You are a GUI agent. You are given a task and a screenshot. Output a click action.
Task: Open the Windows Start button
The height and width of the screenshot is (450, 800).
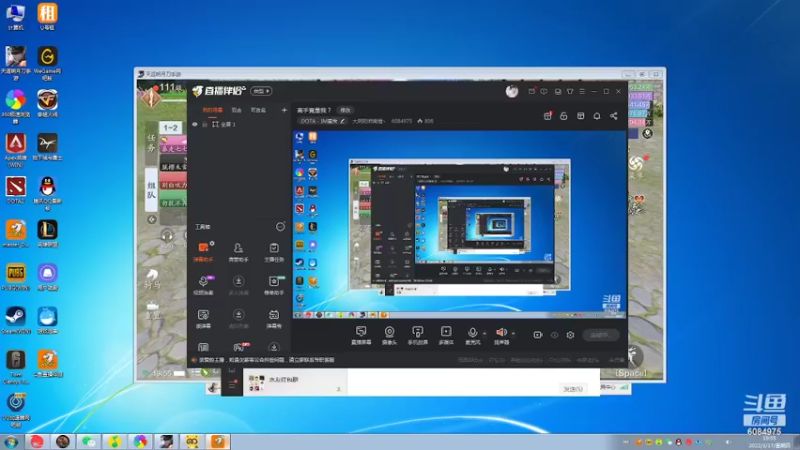pos(11,442)
